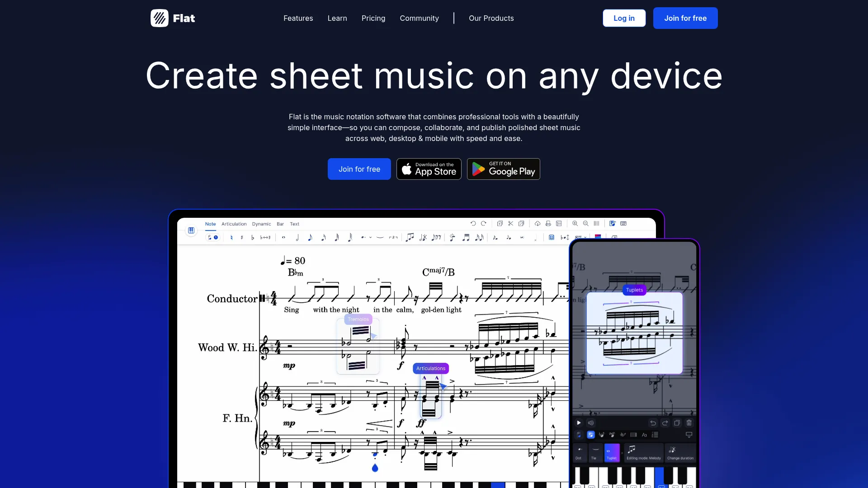
Task: Click the undo arrow on the phone
Action: [x=653, y=423]
